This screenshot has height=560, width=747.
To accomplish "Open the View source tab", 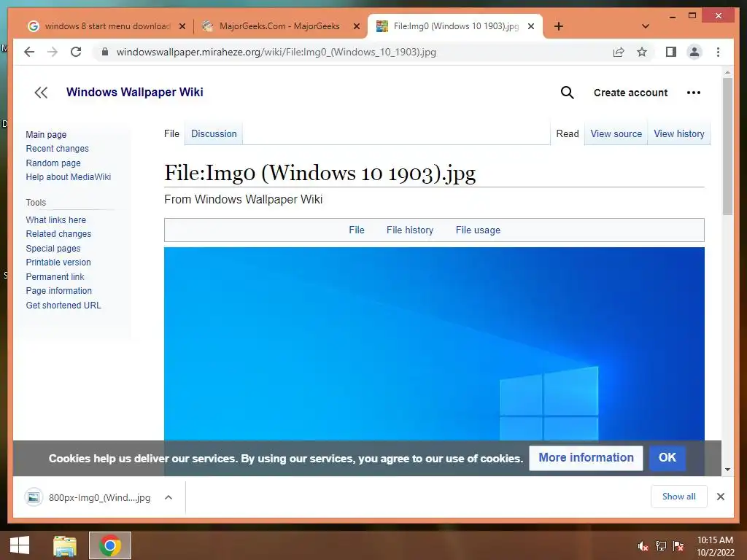I will pyautogui.click(x=616, y=134).
